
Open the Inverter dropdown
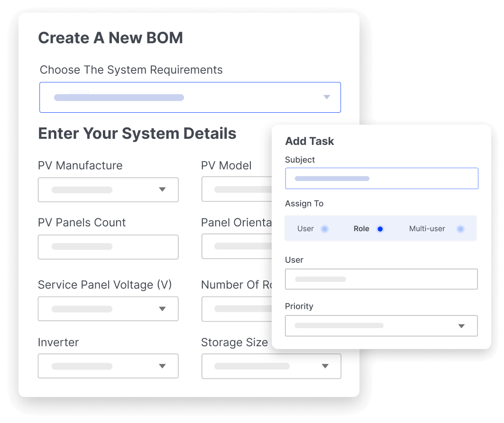coord(108,366)
